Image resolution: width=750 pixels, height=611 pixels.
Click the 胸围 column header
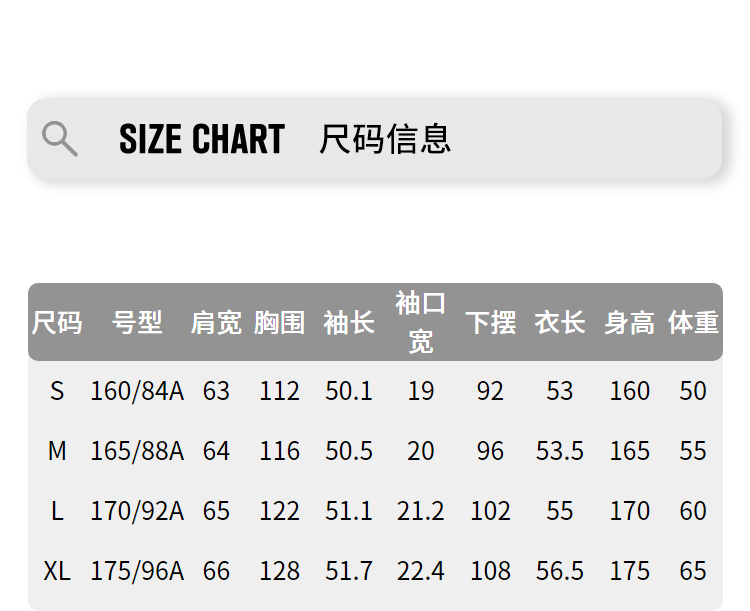(x=279, y=323)
